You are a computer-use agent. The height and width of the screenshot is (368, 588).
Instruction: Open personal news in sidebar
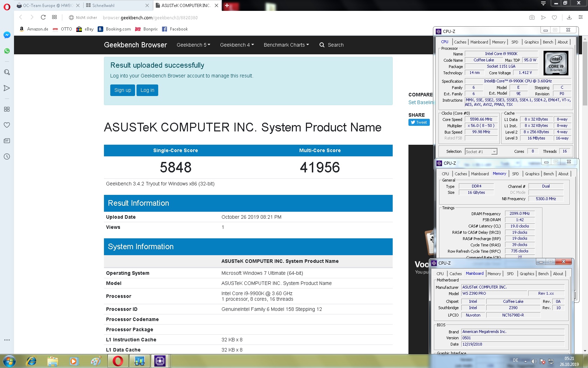point(7,141)
